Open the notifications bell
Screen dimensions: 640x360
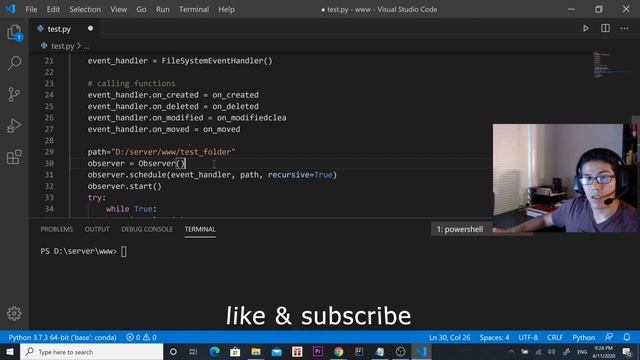(x=627, y=337)
